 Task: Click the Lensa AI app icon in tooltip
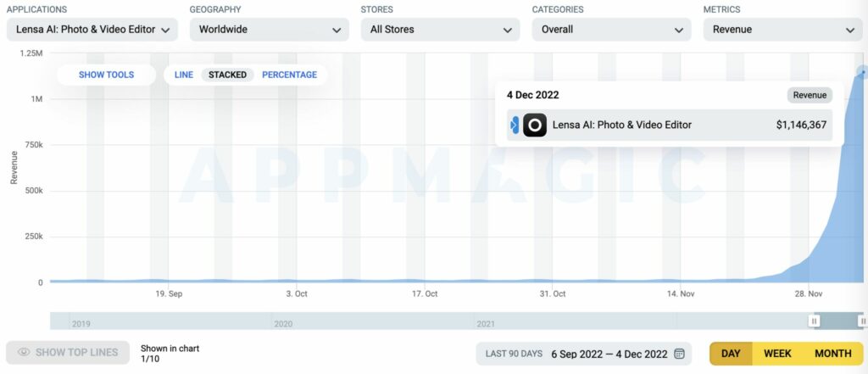tap(535, 126)
